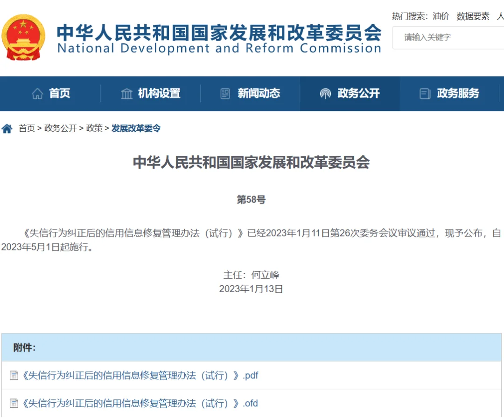Open the 政务服务 navigation menu
This screenshot has height=420, width=504.
449,93
